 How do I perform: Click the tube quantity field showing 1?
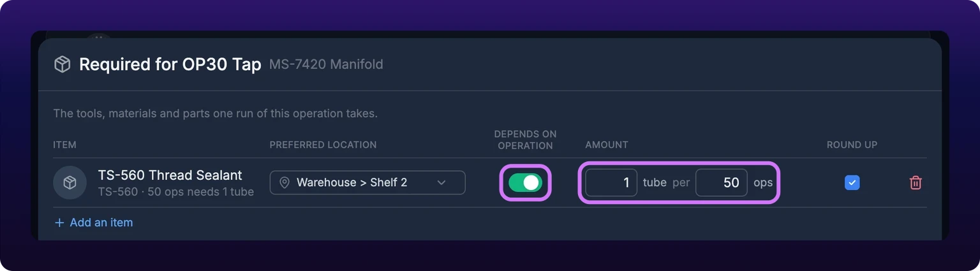(x=611, y=183)
